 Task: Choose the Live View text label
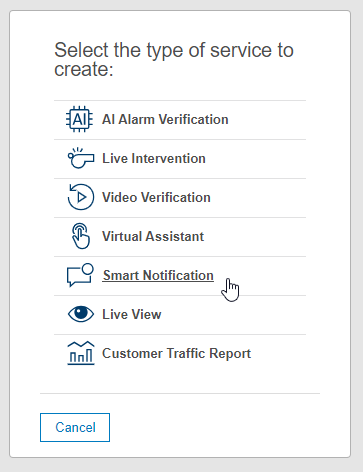pos(131,314)
